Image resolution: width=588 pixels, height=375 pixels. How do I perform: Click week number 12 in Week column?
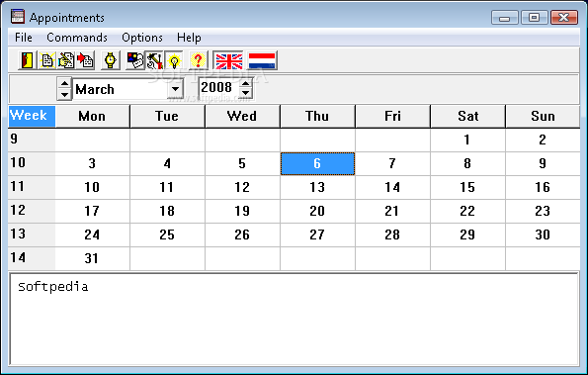[x=32, y=211]
